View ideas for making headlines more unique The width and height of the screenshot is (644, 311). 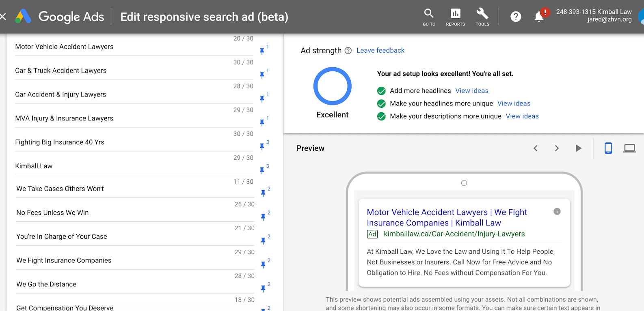click(514, 103)
